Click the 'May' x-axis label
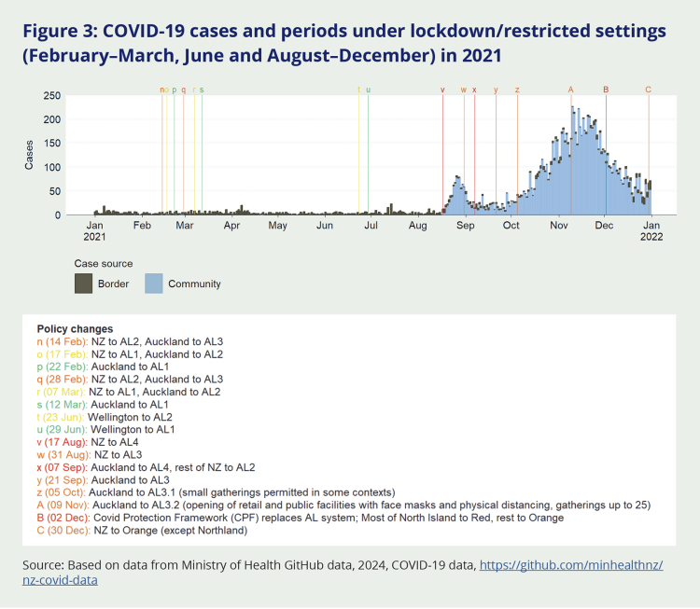The image size is (700, 609). coord(278,226)
